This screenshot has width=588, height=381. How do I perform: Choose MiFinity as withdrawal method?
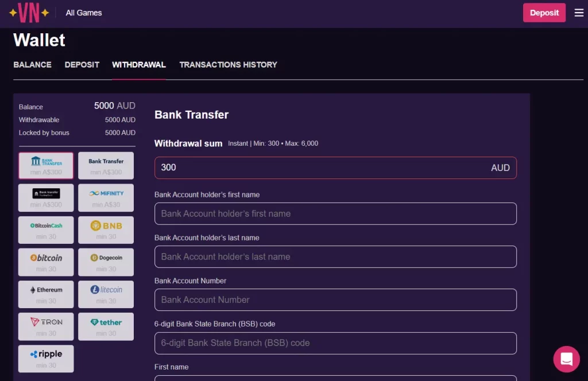pyautogui.click(x=106, y=197)
